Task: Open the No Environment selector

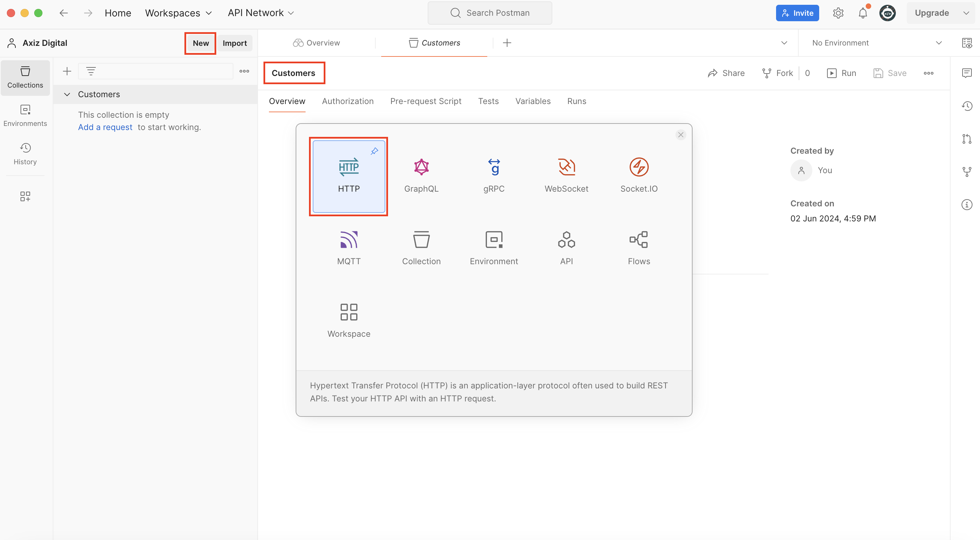Action: click(x=877, y=43)
